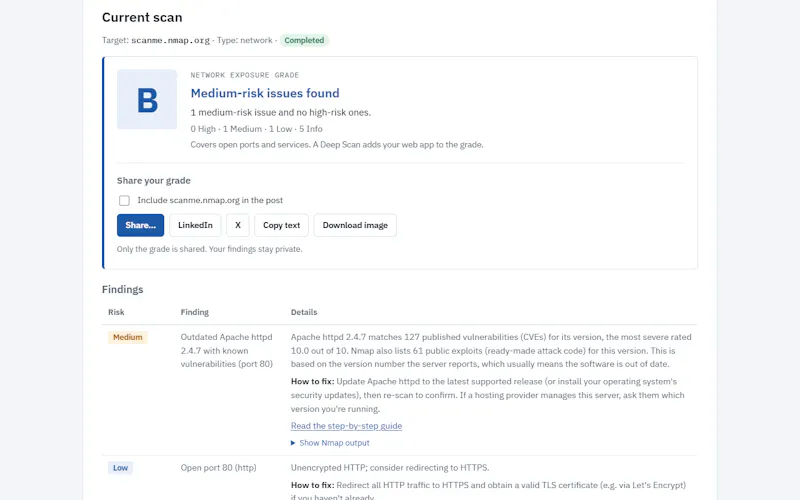The height and width of the screenshot is (500, 800).
Task: Click the X share button
Action: pos(238,225)
